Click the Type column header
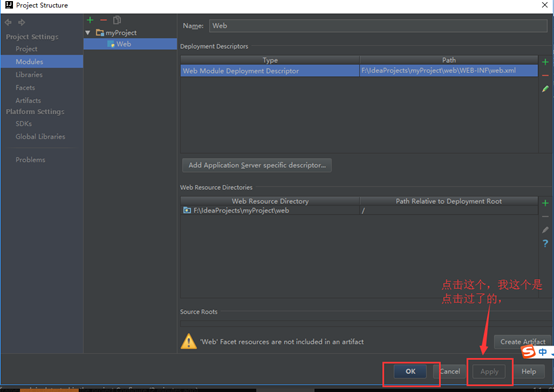Viewport: 554px width, 392px height. (x=270, y=60)
